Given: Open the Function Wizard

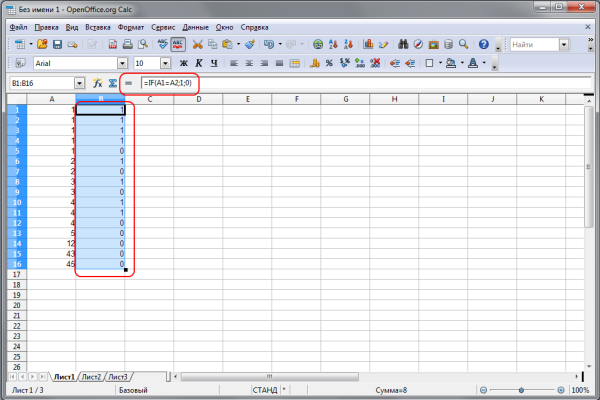Looking at the screenshot, I should (98, 83).
